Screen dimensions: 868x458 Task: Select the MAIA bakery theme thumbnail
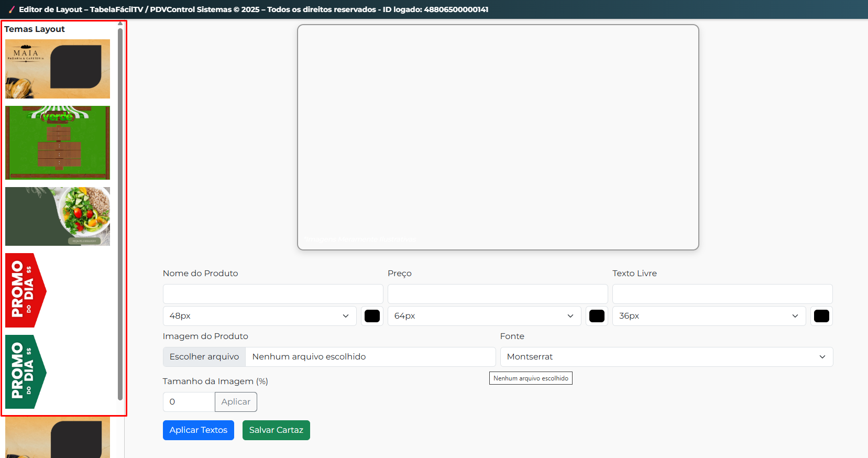(x=58, y=69)
